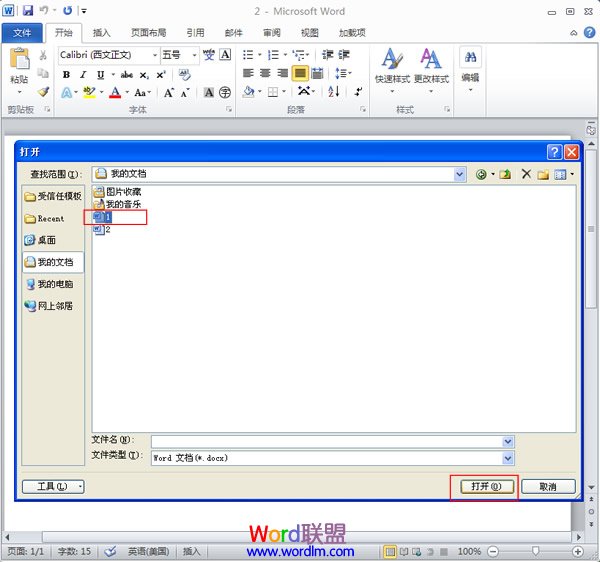
Task: Select the Recent folder in places bar
Action: click(x=44, y=219)
